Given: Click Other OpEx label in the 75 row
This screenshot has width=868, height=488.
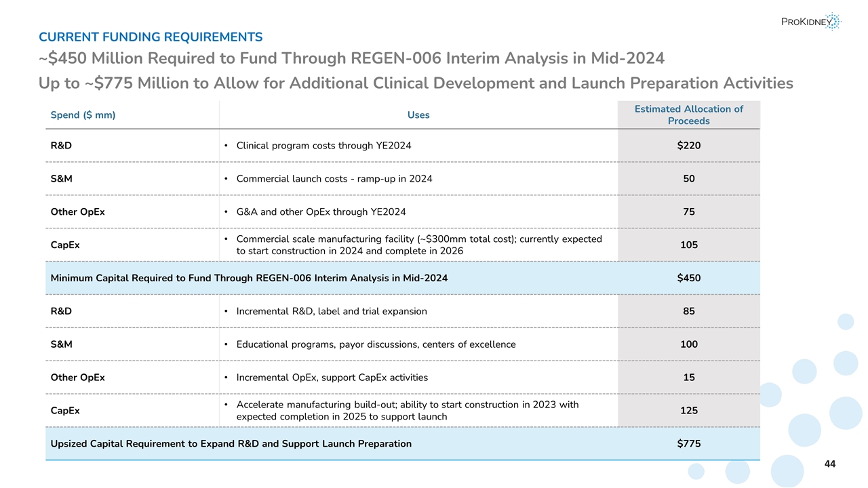Looking at the screenshot, I should [78, 212].
